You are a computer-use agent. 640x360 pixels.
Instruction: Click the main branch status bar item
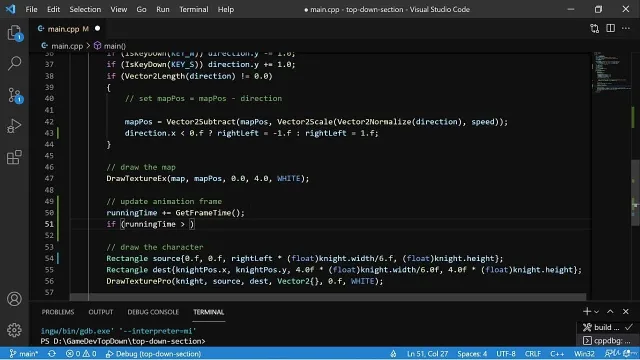(24, 353)
